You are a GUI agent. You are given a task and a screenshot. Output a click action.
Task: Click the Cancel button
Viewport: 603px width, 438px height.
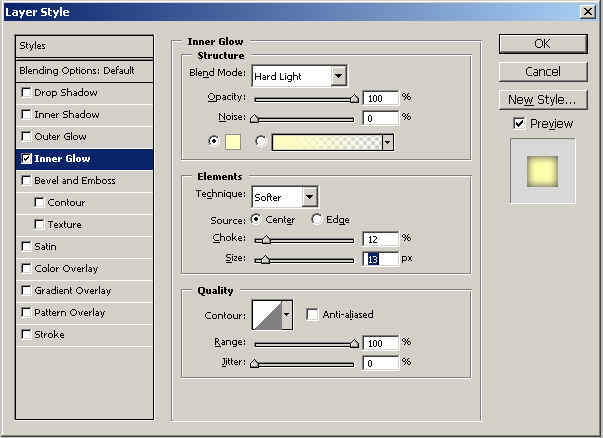click(x=543, y=72)
